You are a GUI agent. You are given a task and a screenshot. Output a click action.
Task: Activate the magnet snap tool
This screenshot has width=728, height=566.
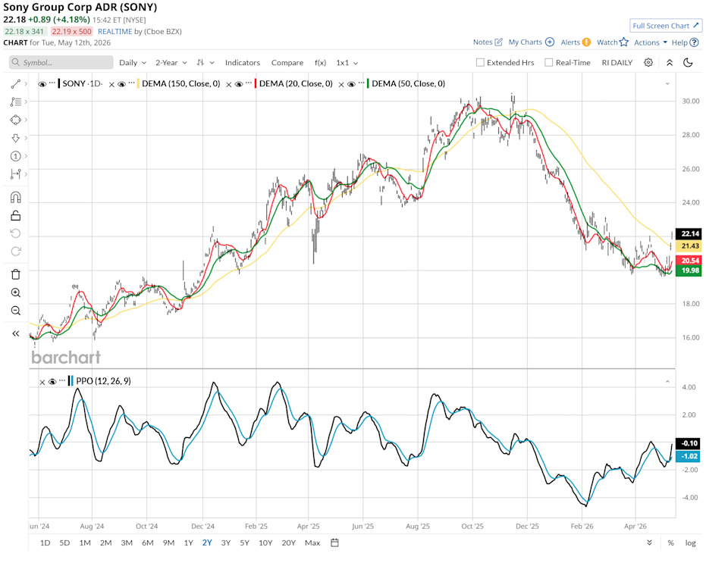tap(15, 197)
